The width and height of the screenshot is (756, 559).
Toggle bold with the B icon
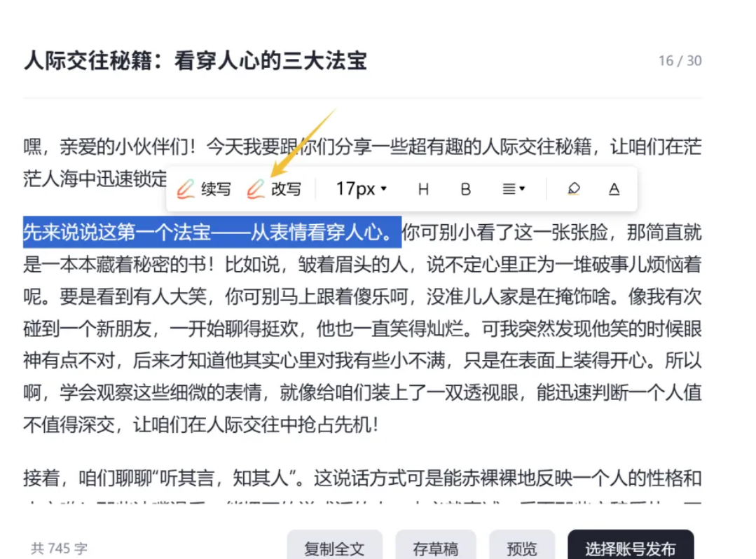coord(465,189)
